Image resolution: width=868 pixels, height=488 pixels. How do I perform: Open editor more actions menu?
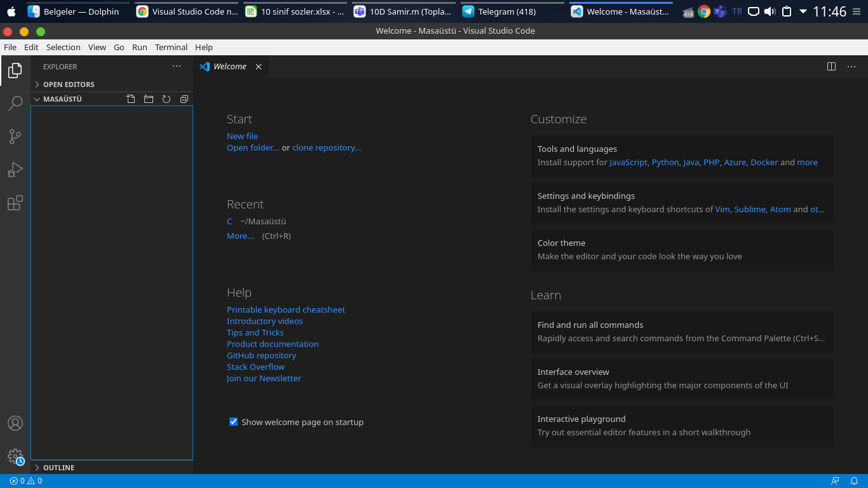coord(851,66)
